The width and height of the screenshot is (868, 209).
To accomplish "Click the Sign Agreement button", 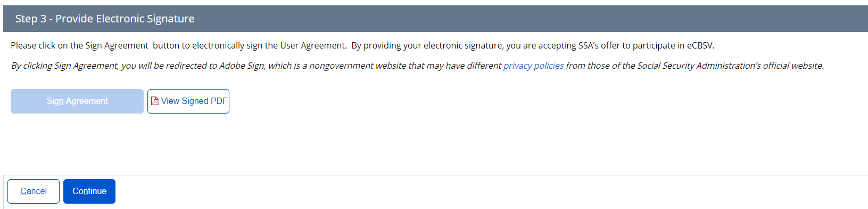I will coord(77,101).
